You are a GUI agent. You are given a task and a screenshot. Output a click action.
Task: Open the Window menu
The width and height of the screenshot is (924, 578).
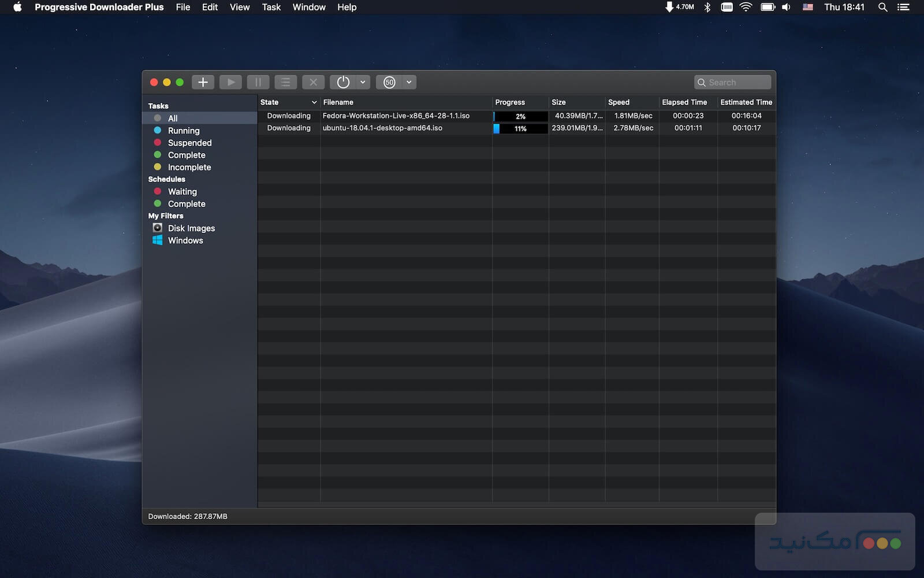tap(308, 7)
